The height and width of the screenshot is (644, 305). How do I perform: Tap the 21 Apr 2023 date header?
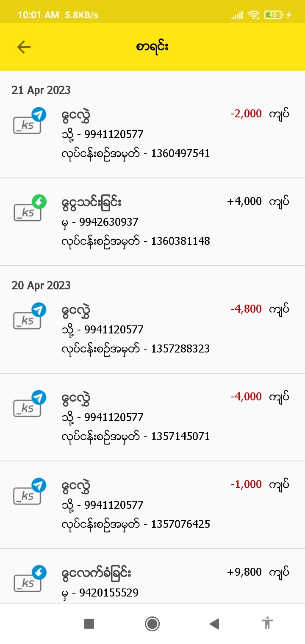point(41,90)
